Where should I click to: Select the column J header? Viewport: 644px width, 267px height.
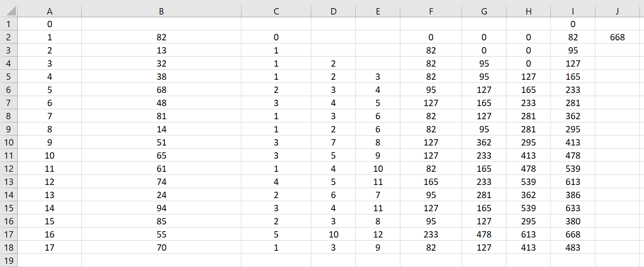(617, 11)
